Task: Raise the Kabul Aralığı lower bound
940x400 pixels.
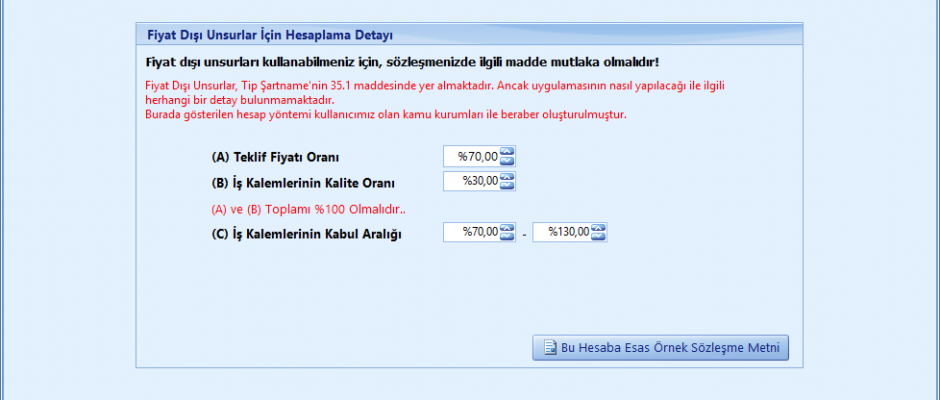Action: pos(507,228)
